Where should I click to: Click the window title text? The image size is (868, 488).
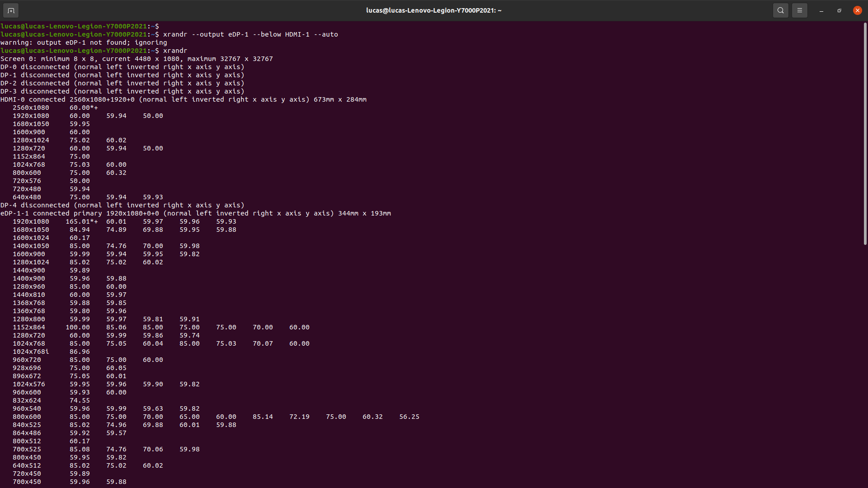click(434, 10)
